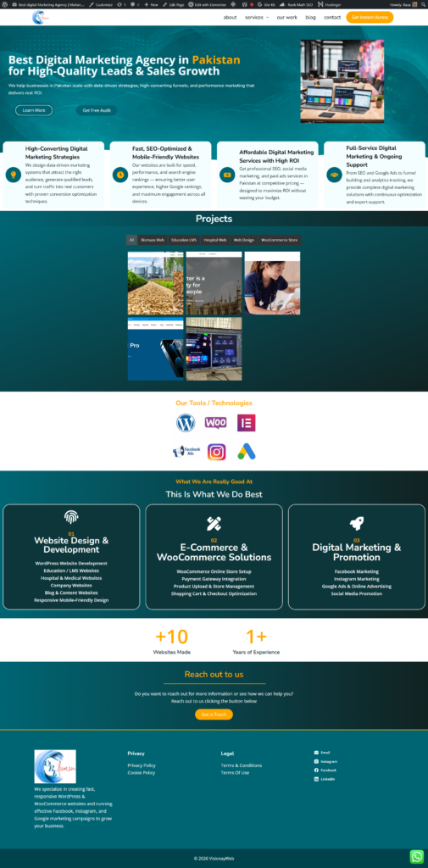Viewport: 428px width, 868px height.
Task: Click the WordPress technology logo
Action: click(186, 423)
